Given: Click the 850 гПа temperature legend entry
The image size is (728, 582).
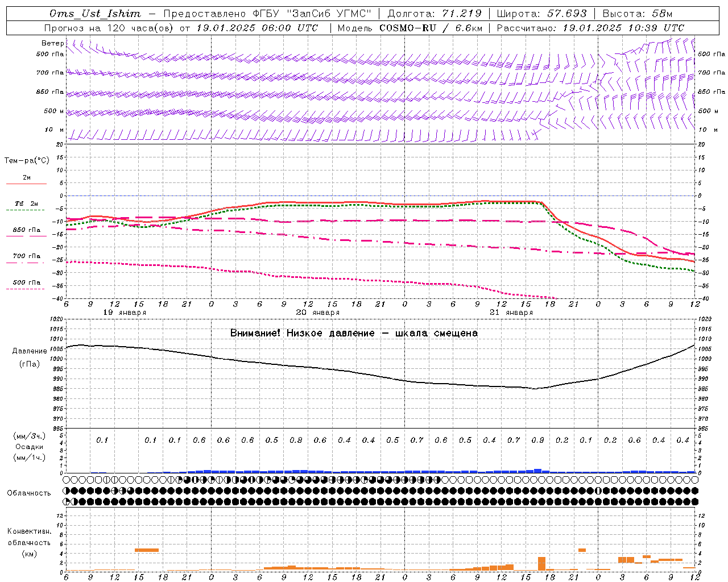Looking at the screenshot, I should click(x=26, y=230).
